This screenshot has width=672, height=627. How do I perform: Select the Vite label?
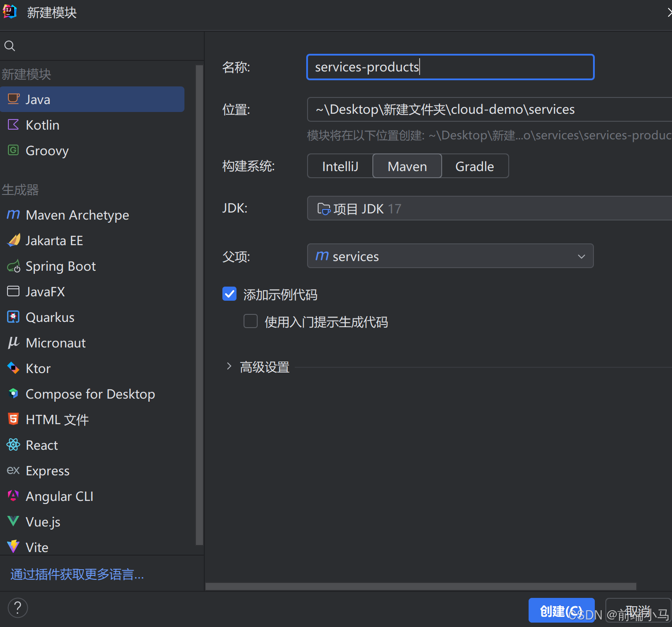(x=37, y=548)
